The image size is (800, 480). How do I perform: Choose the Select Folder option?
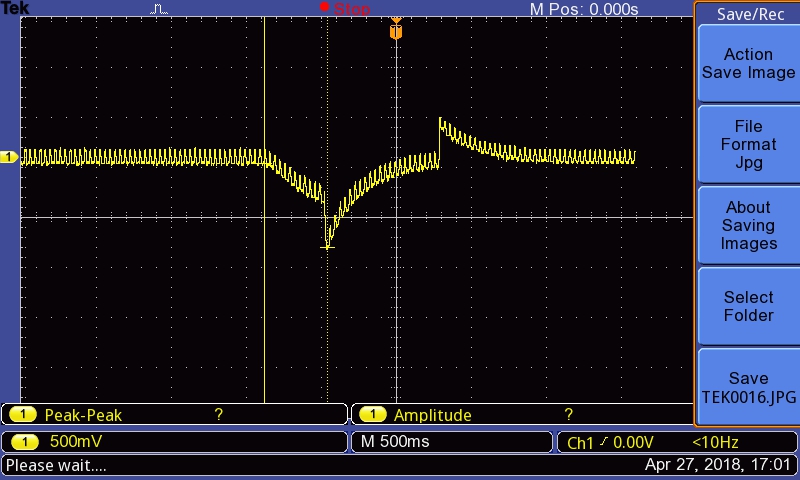(x=748, y=306)
